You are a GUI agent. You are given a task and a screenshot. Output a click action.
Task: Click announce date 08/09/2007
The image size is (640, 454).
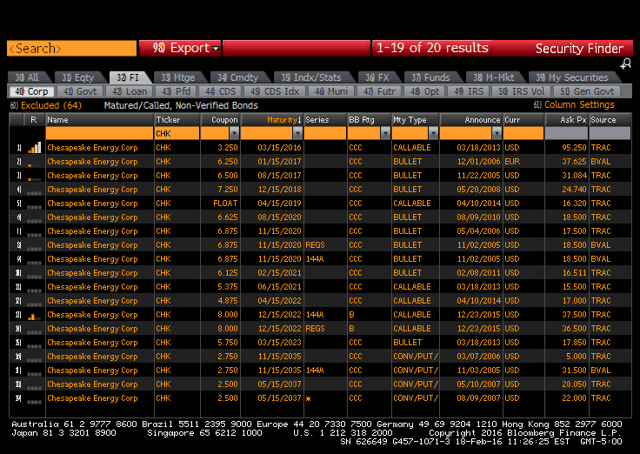(478, 398)
